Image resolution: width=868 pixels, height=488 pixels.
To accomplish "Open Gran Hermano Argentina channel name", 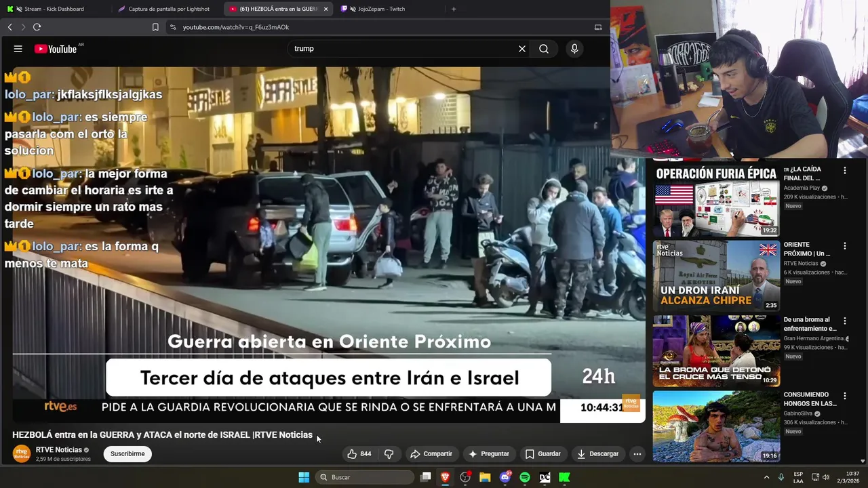I will [814, 338].
